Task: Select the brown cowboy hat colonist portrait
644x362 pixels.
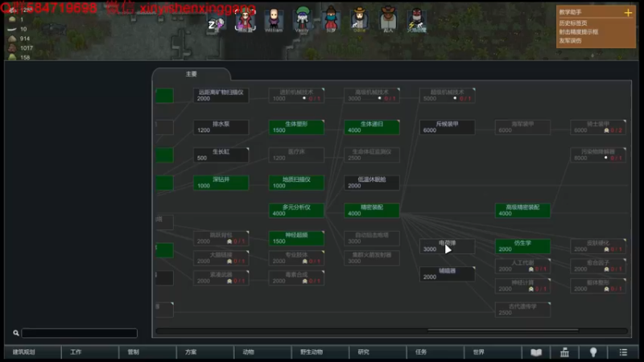Action: (x=388, y=19)
